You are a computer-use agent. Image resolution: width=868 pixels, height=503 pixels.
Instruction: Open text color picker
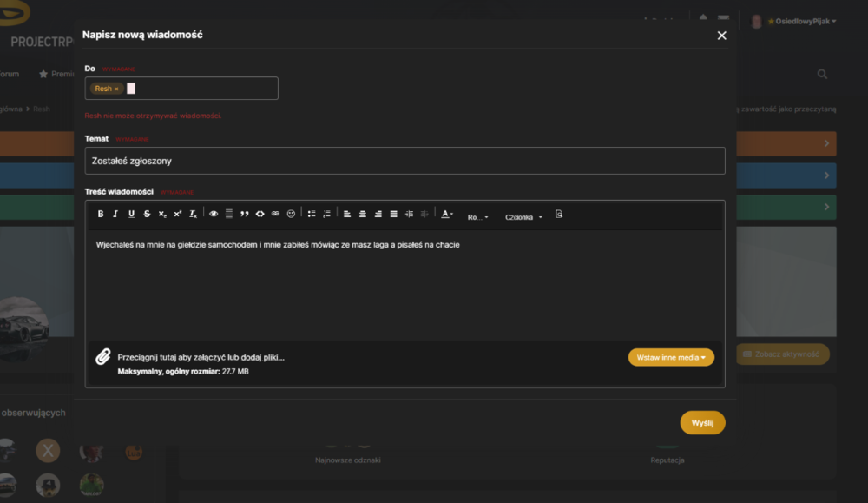click(447, 214)
